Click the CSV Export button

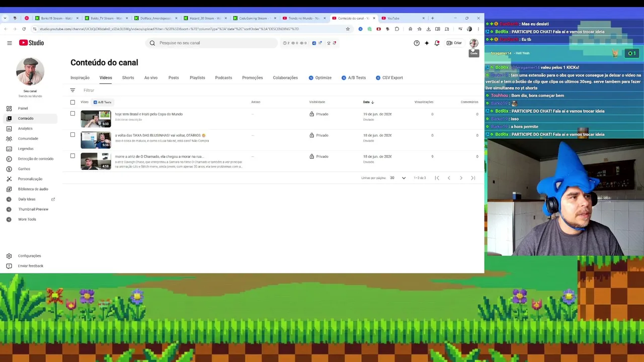pyautogui.click(x=389, y=78)
